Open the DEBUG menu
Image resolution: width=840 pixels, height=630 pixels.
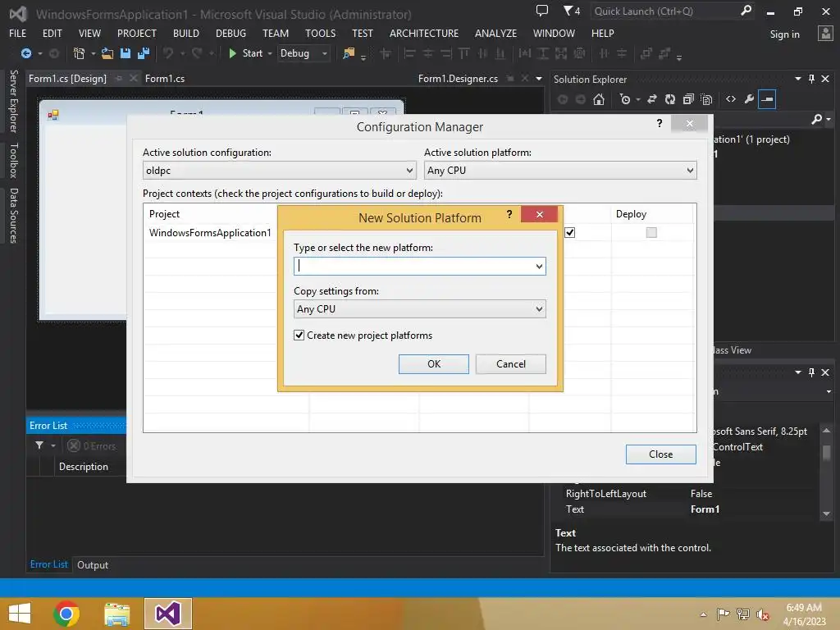[x=231, y=33]
